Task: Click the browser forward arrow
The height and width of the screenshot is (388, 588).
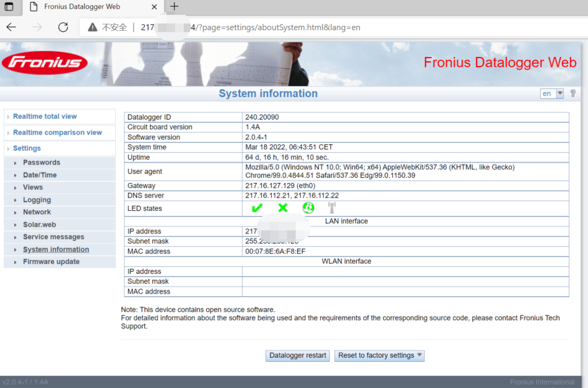Action: coord(37,27)
